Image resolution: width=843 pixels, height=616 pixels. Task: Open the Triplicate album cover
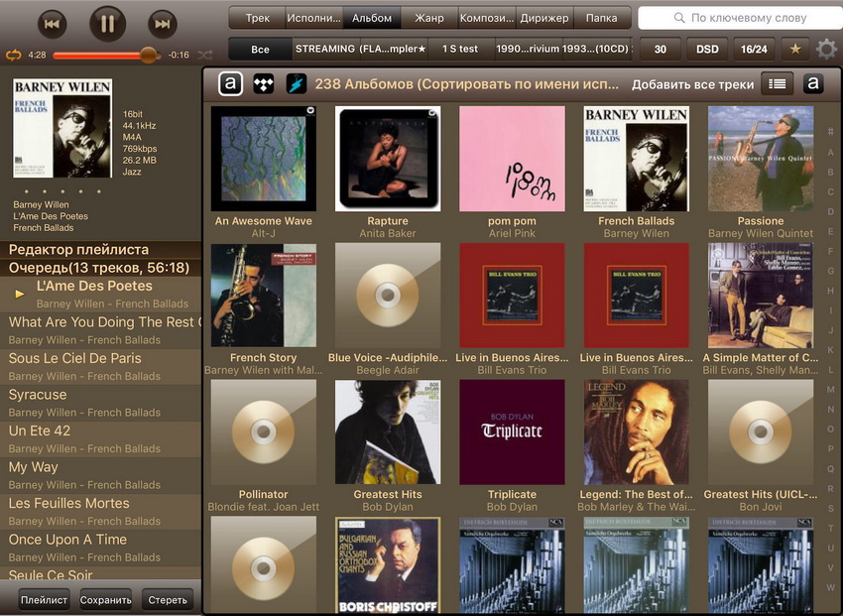coord(512,432)
